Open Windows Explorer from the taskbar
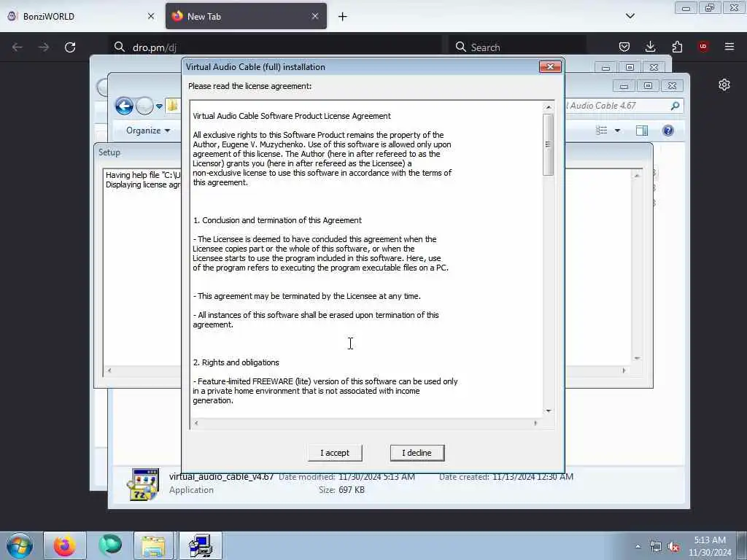 coord(153,545)
